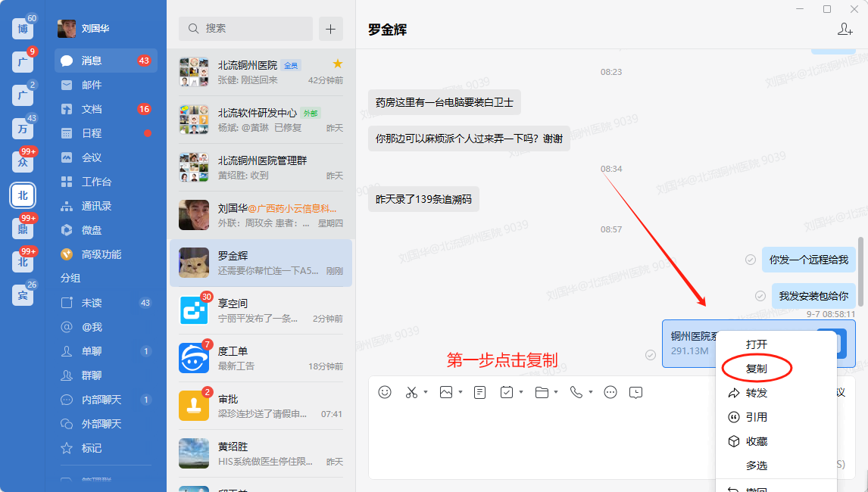Click the chat area vertical scrollbar
Viewport: 868px width, 492px height.
(x=860, y=271)
